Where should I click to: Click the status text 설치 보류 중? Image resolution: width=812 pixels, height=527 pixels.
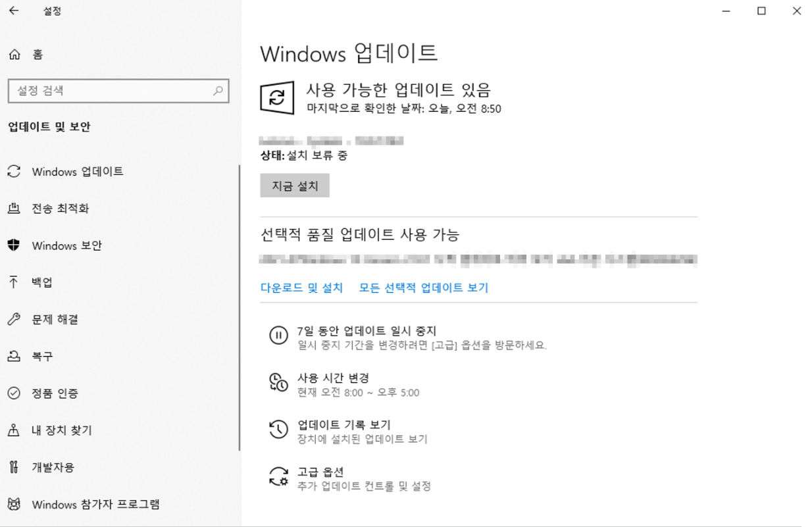[317, 156]
